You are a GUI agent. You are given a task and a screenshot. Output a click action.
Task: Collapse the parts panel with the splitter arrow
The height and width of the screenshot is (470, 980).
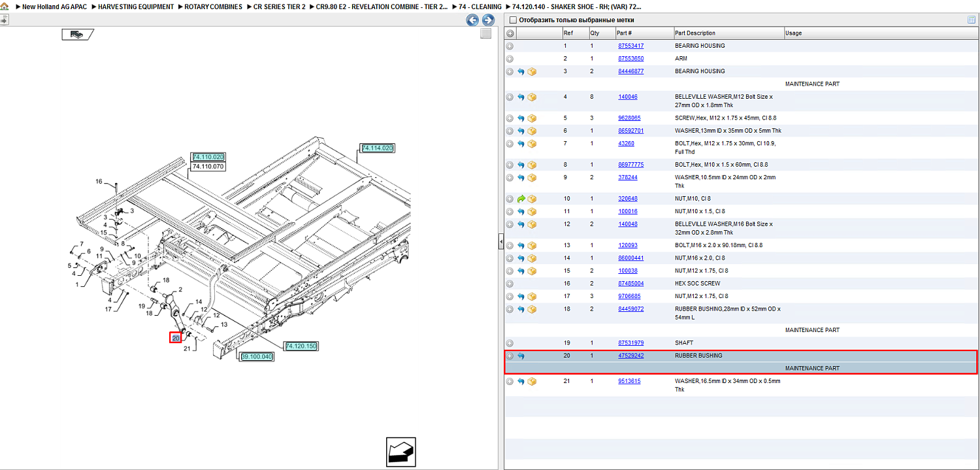[x=500, y=243]
